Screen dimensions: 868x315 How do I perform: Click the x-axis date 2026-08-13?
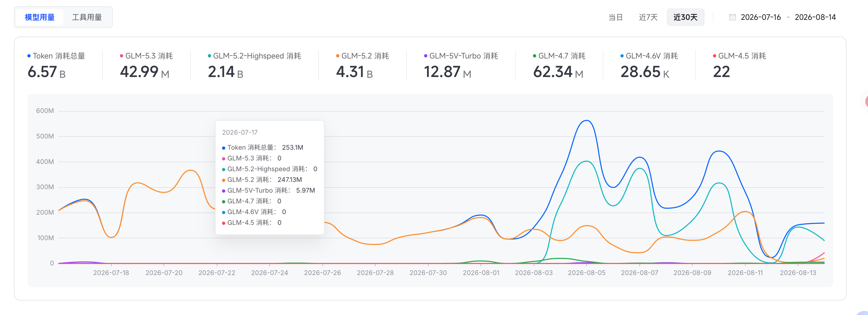(798, 273)
